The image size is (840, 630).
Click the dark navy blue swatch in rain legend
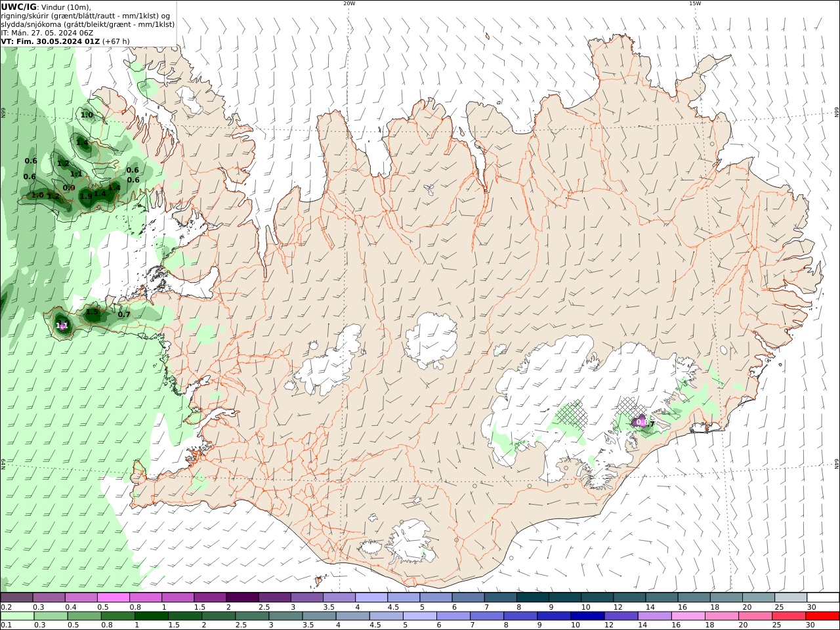(x=587, y=616)
